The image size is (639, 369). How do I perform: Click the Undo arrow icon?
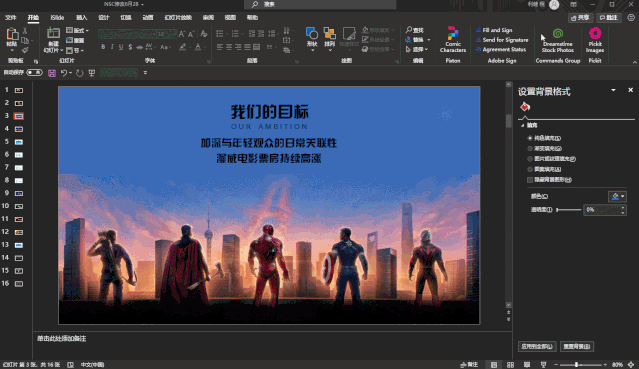[64, 73]
